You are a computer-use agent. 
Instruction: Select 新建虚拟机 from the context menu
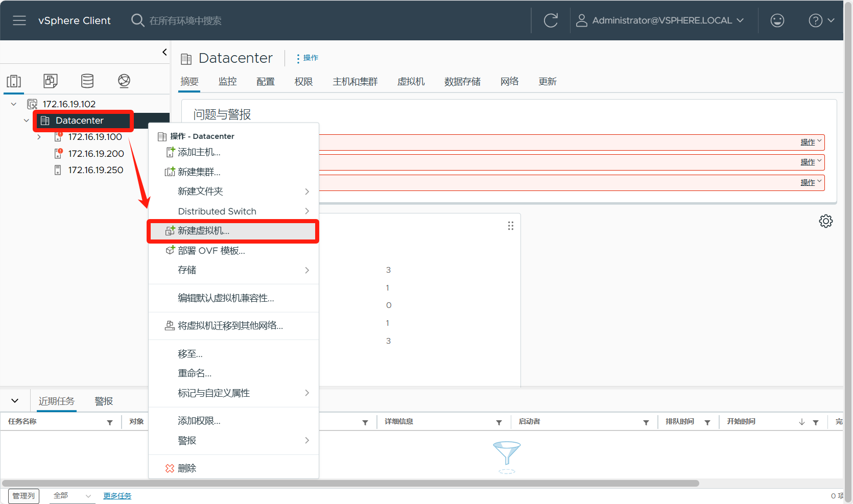pos(203,231)
